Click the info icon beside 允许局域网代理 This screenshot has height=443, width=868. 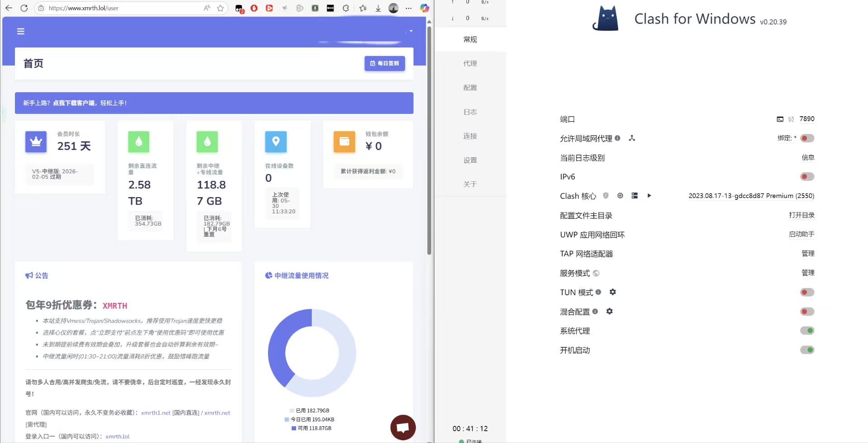point(618,138)
